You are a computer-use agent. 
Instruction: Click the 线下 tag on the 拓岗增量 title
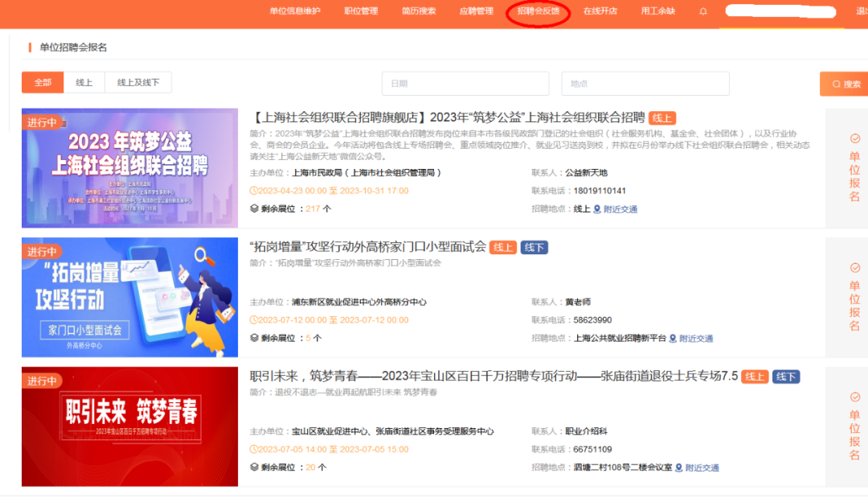[534, 247]
